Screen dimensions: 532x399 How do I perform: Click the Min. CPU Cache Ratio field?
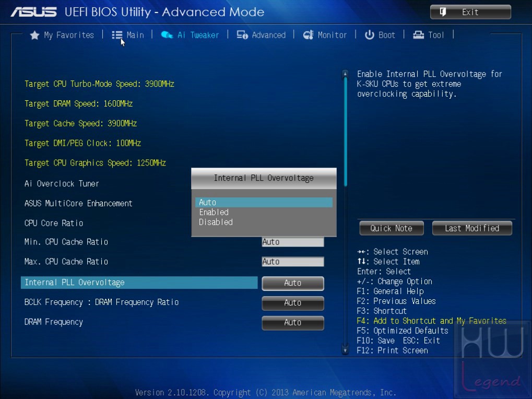(x=293, y=242)
